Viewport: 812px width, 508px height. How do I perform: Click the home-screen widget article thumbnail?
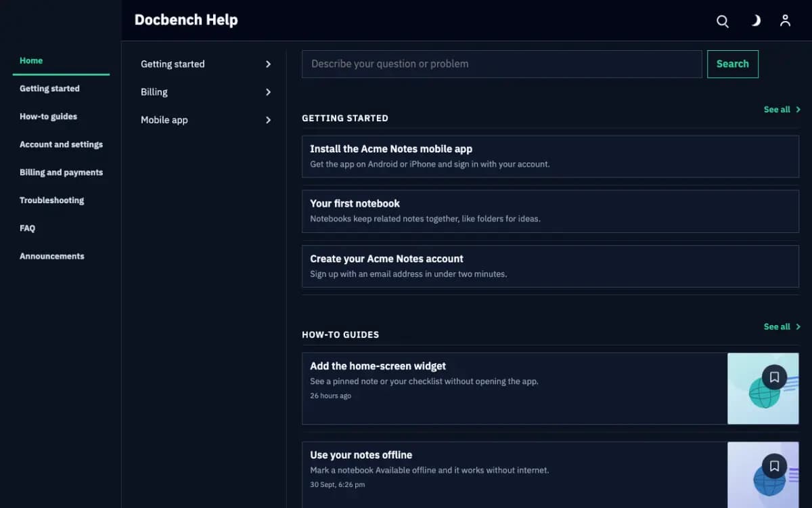pos(763,388)
